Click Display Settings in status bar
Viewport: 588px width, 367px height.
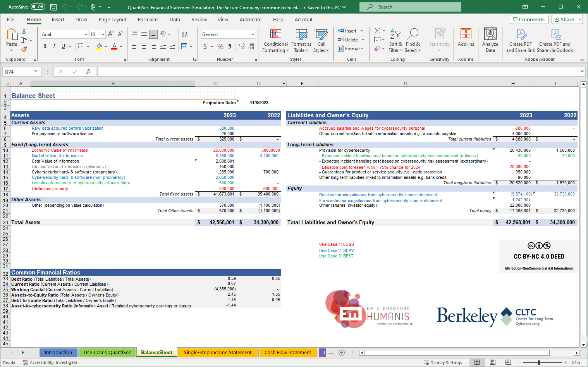click(443, 363)
